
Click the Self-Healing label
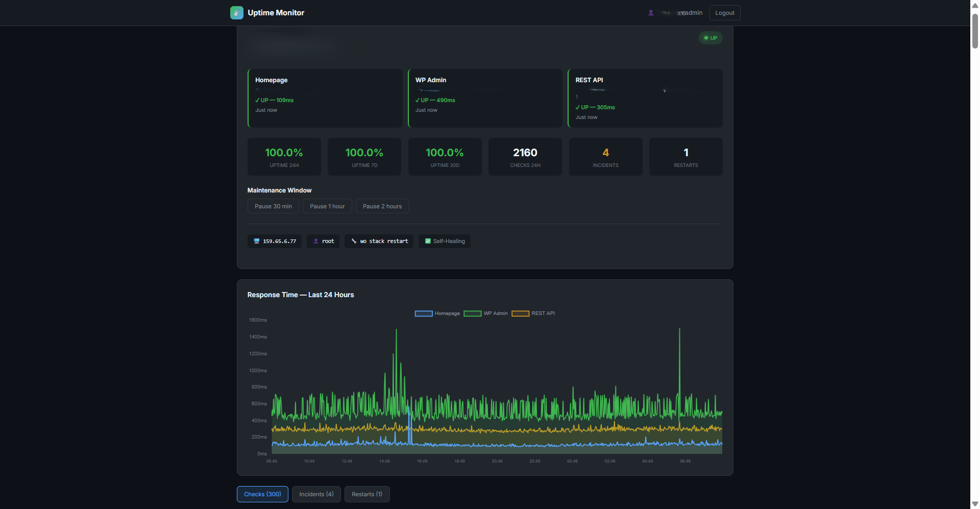[449, 241]
